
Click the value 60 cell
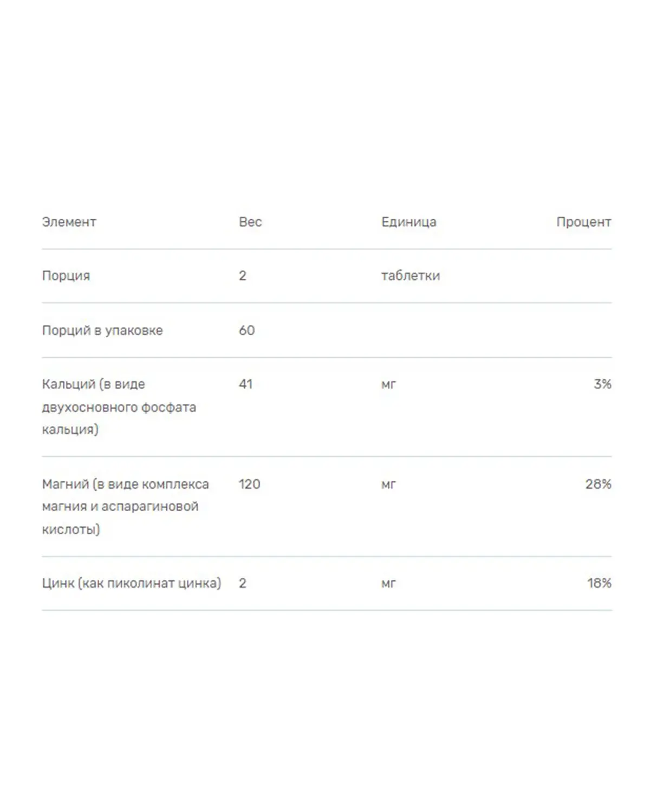tap(246, 330)
